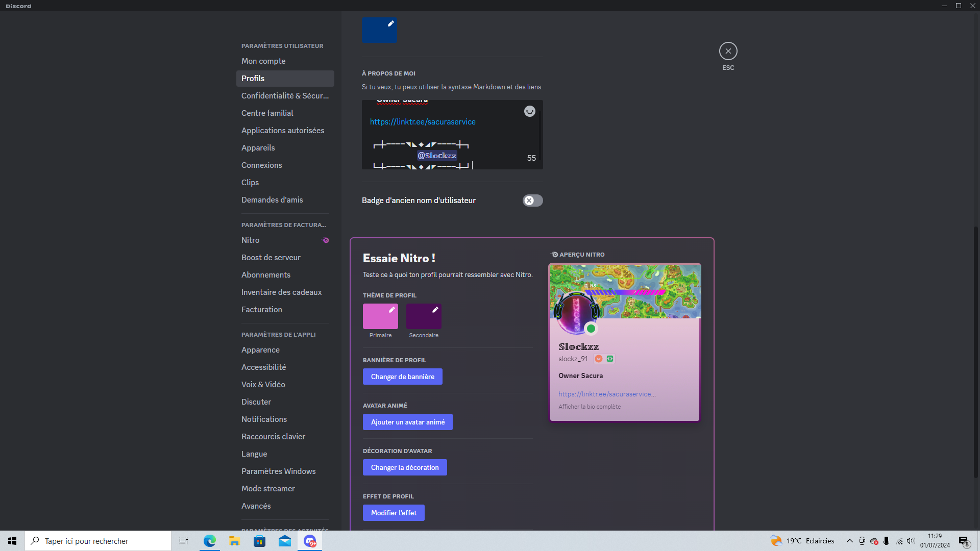The height and width of the screenshot is (551, 980).
Task: Go to Accessibilité settings
Action: tap(285, 367)
